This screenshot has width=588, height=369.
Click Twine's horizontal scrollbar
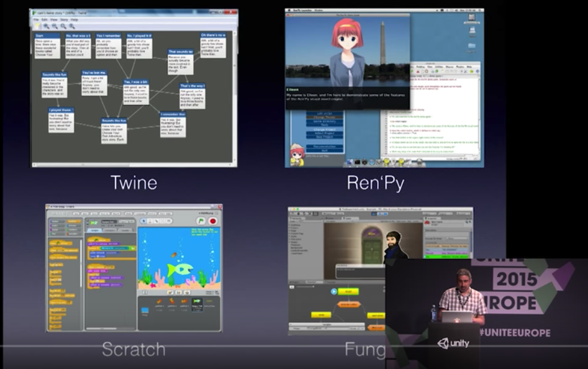click(x=132, y=165)
